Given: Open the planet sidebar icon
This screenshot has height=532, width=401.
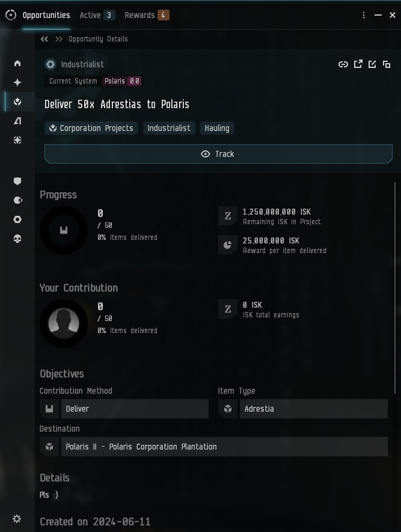Looking at the screenshot, I should [x=17, y=200].
